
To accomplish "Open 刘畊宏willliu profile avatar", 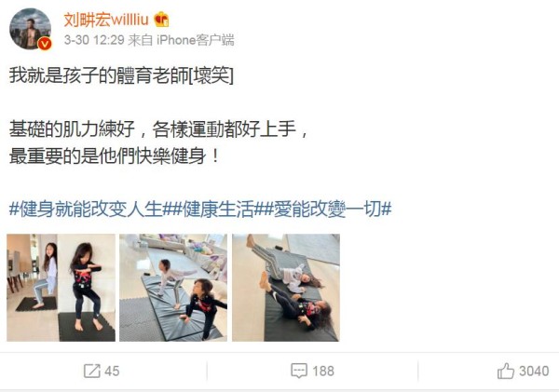I will click(x=31, y=29).
